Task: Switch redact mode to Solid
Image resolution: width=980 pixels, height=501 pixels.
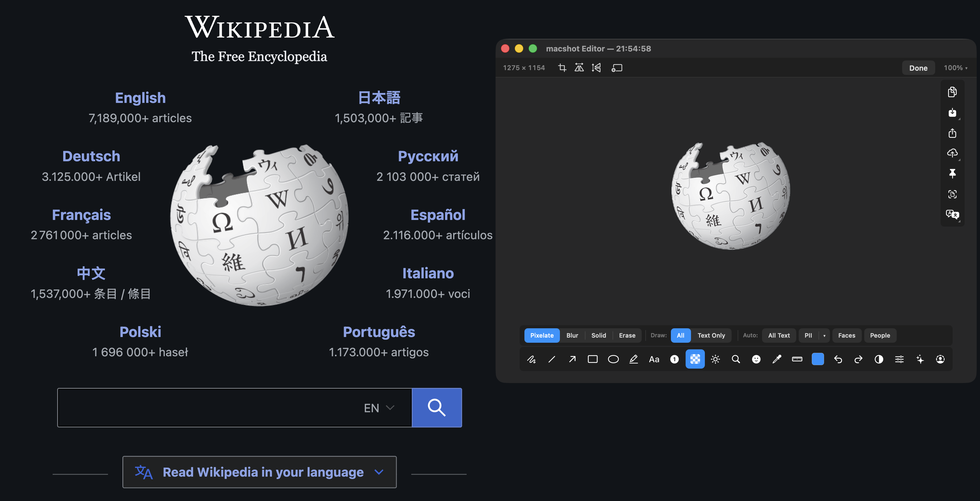Action: (598, 336)
